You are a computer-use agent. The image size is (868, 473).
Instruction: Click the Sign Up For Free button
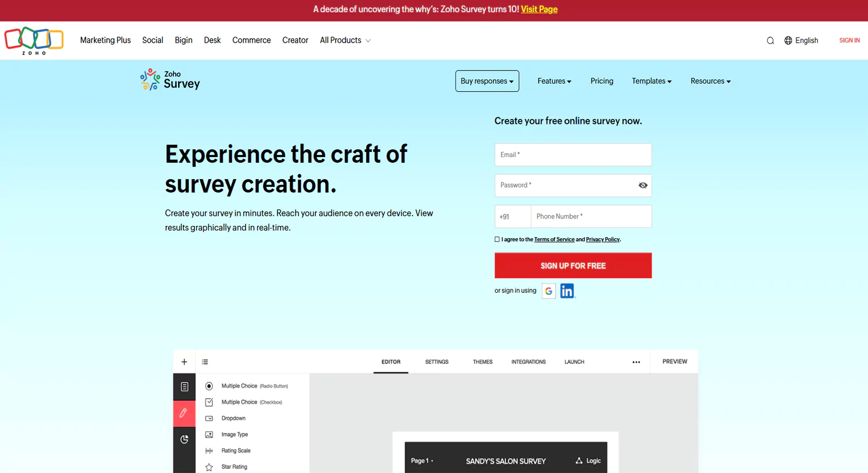point(573,266)
